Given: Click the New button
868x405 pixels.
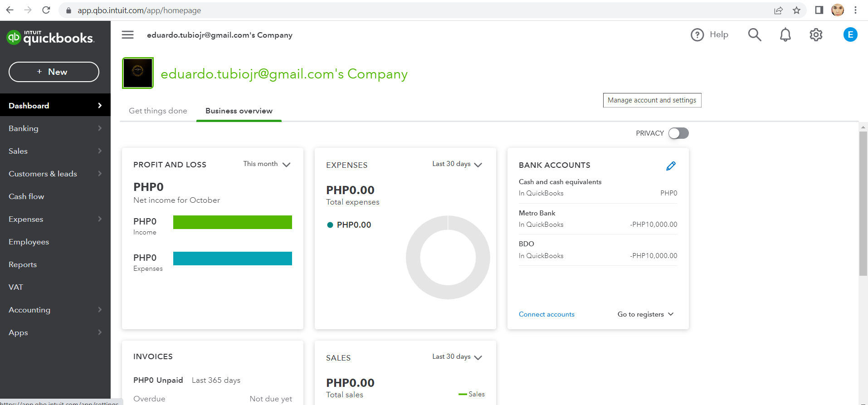Looking at the screenshot, I should click(54, 72).
